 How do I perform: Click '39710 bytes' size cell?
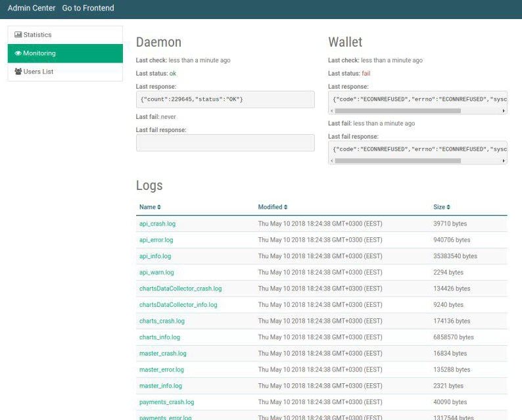(450, 223)
